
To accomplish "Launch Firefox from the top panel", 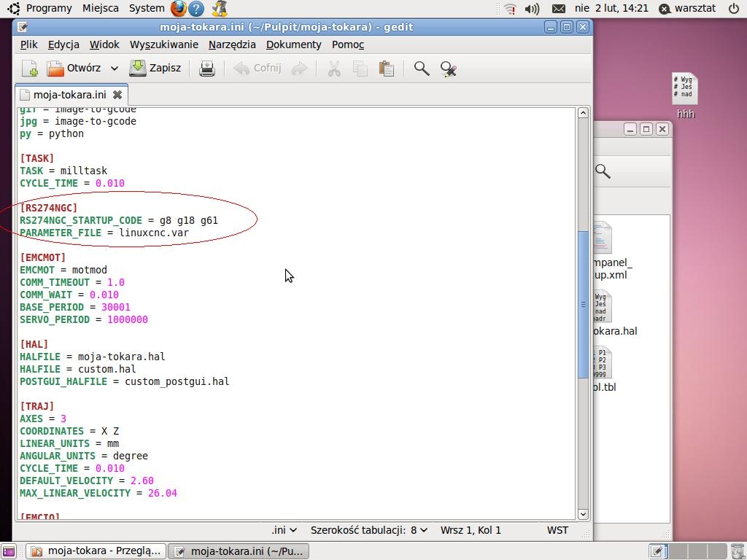I will [178, 8].
